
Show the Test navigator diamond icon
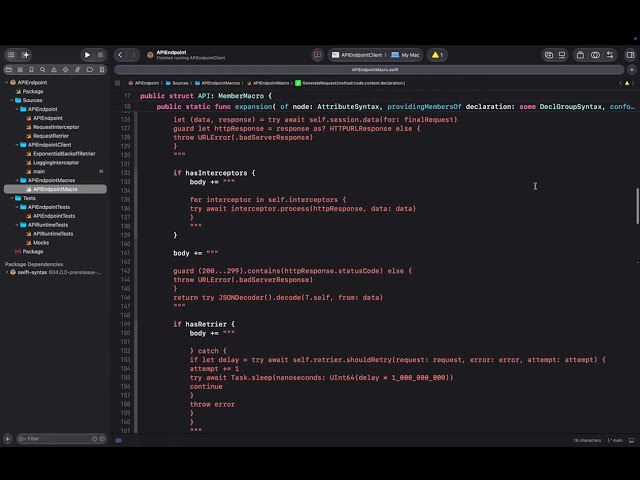coord(65,70)
